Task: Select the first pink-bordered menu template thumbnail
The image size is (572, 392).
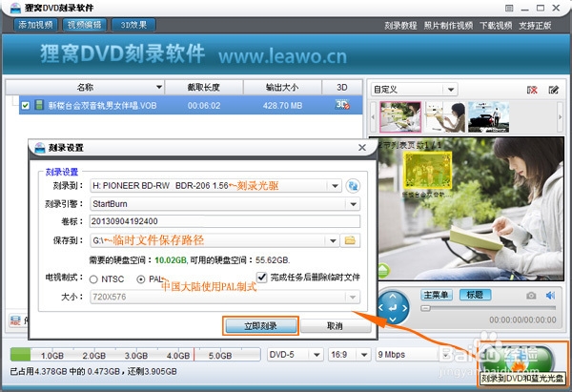Action: (400, 116)
